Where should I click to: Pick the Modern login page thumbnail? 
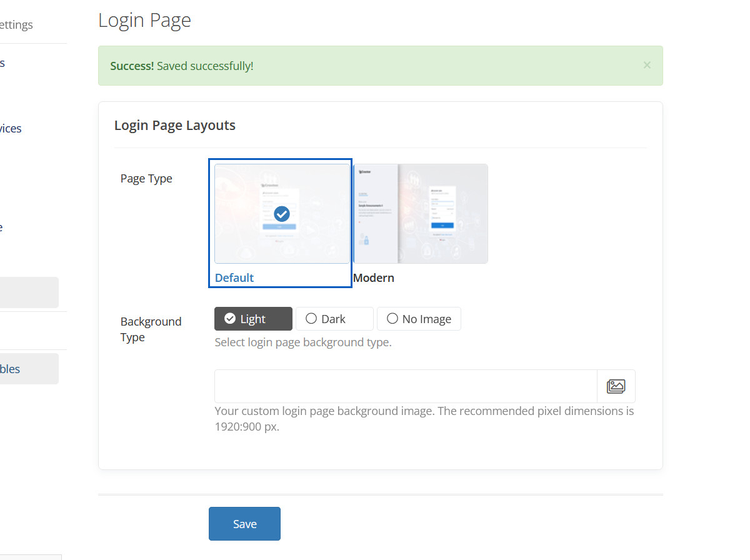(421, 214)
